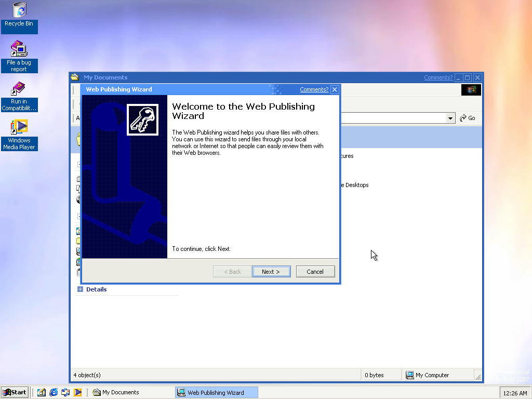This screenshot has width=532, height=399.
Task: Click the Windows flag throbber logo
Action: tap(471, 90)
